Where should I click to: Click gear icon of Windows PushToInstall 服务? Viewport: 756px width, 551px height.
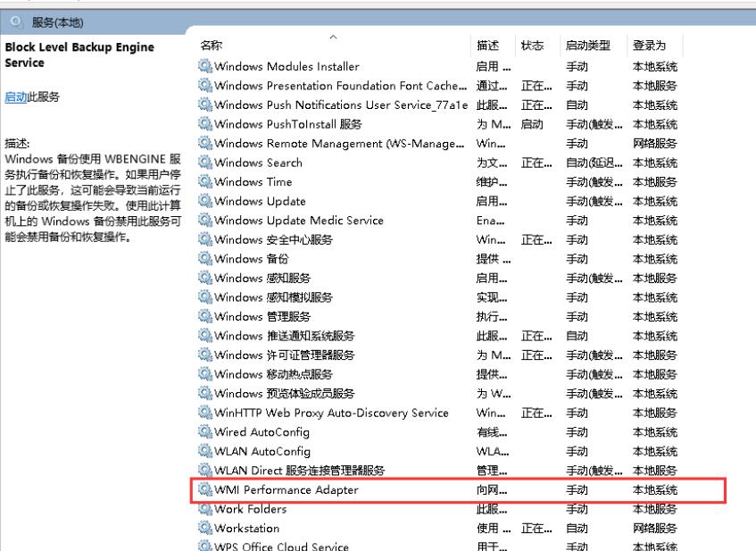tap(205, 123)
